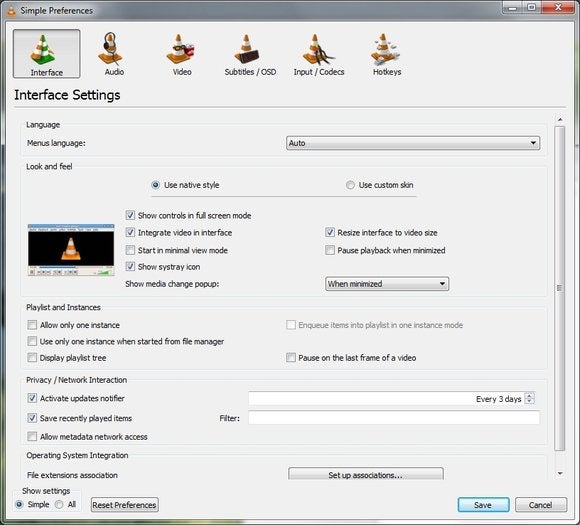Image resolution: width=580 pixels, height=525 pixels.
Task: Click the Every 3 days update interval field
Action: coord(392,398)
